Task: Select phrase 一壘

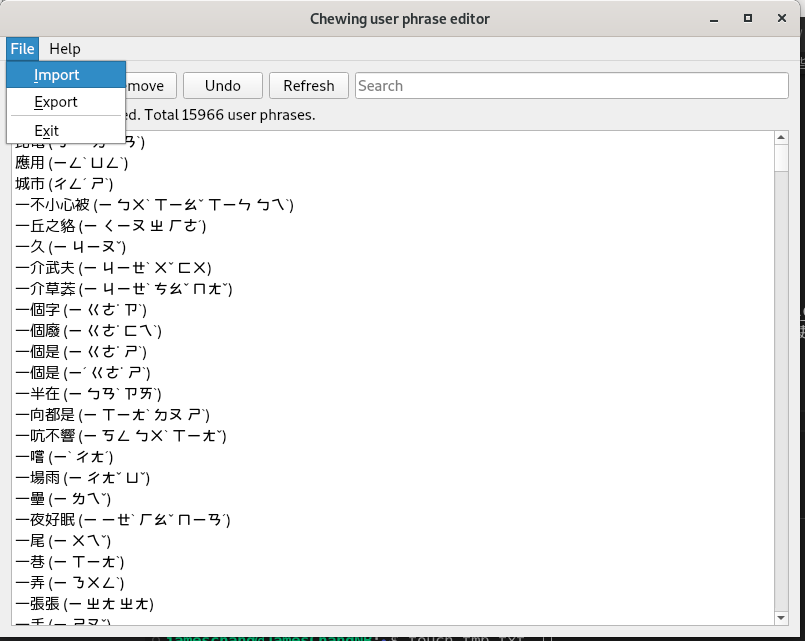Action: pyautogui.click(x=393, y=499)
